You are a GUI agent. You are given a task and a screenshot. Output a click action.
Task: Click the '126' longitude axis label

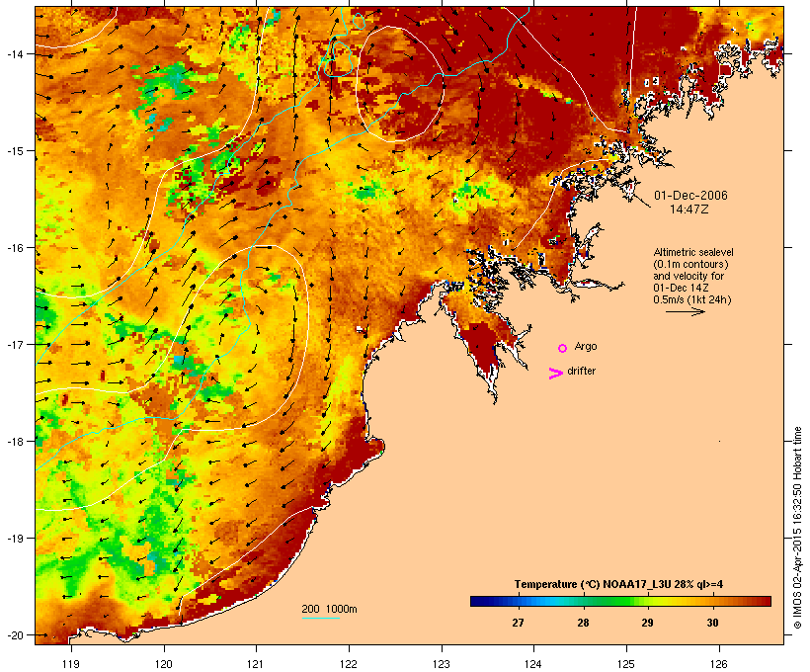point(718,664)
